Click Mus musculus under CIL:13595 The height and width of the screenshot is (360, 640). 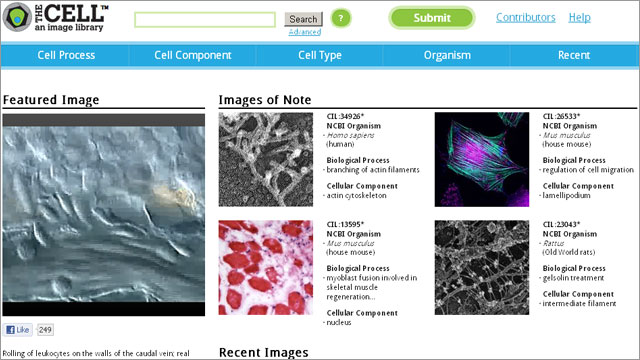(x=350, y=243)
